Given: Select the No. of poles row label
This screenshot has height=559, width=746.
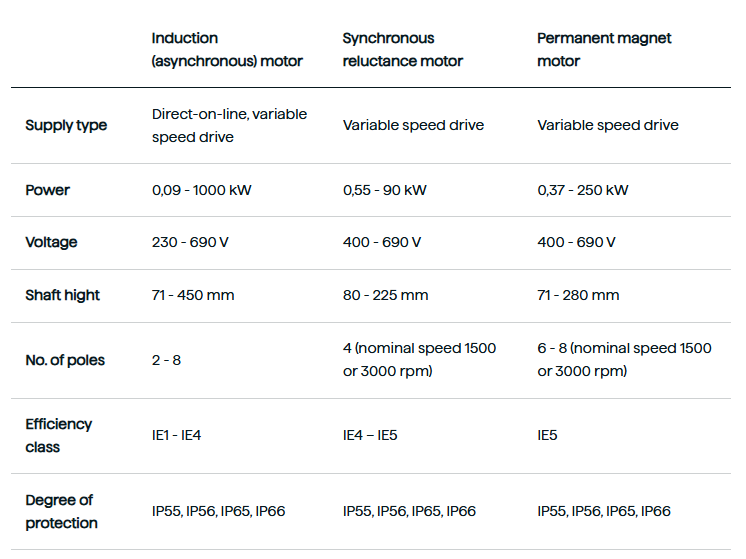Looking at the screenshot, I should [65, 360].
